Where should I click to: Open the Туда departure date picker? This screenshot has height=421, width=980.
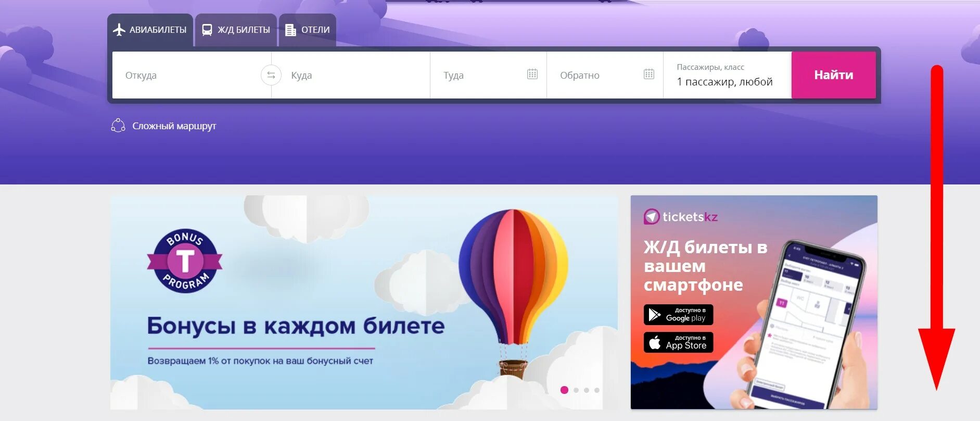point(488,75)
